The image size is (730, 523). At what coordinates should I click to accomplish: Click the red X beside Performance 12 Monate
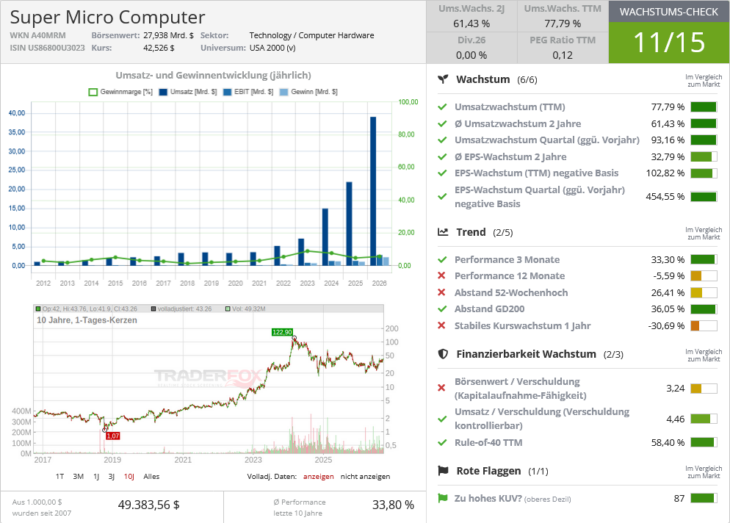[x=442, y=276]
